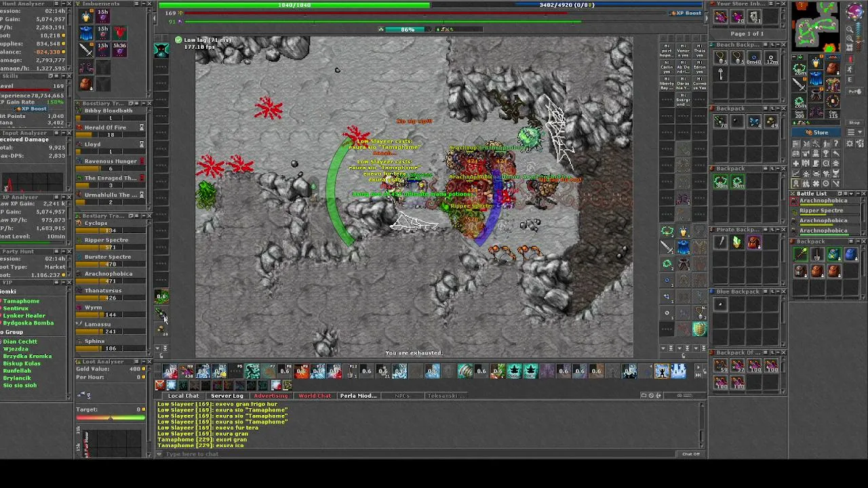Click the imbuement slot showing 5h36
This screenshot has width=868, height=488.
[x=119, y=49]
